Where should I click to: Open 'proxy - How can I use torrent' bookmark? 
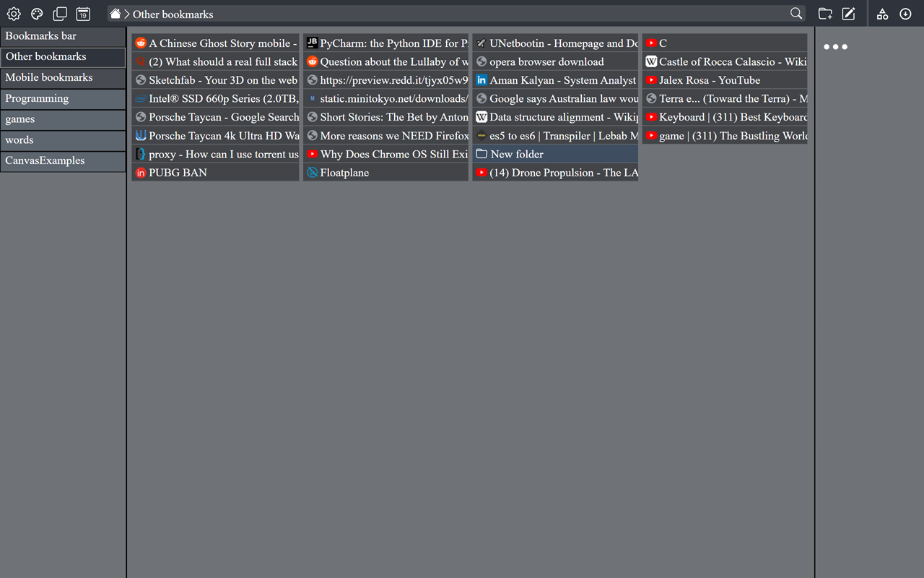(x=215, y=154)
